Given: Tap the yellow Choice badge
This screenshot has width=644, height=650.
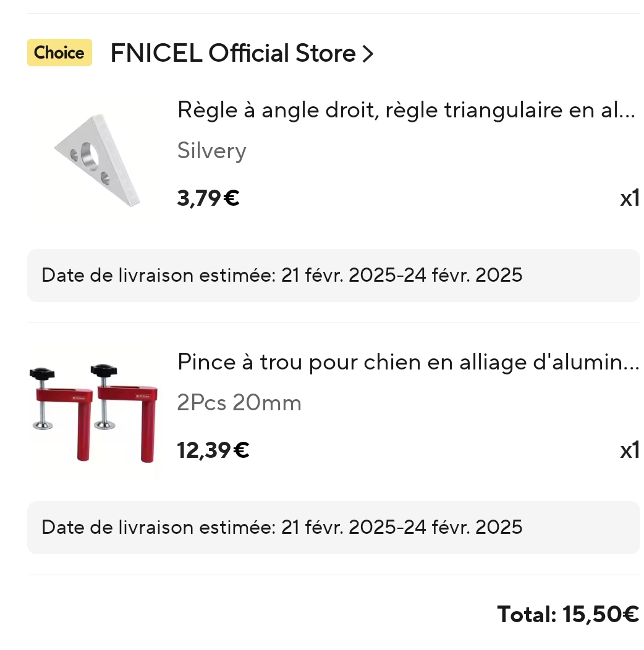Looking at the screenshot, I should pos(59,53).
